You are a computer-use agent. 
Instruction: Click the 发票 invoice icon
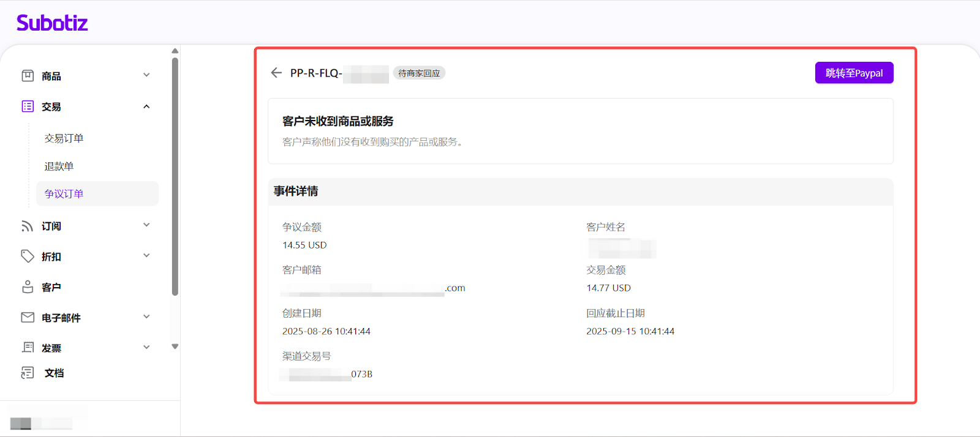[x=28, y=348]
